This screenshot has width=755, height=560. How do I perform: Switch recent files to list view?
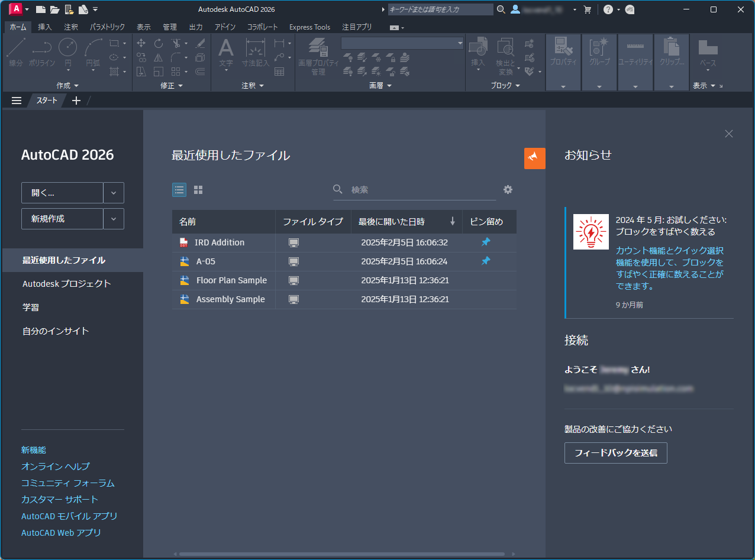tap(179, 190)
